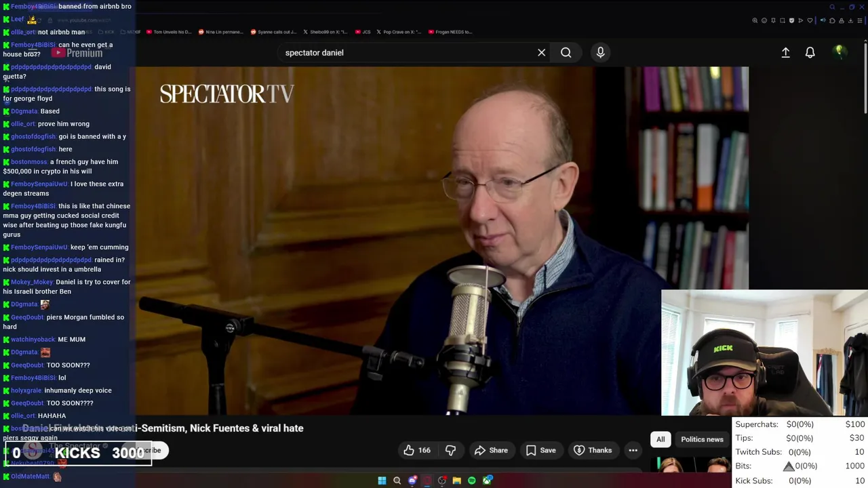
Task: Open File Explorer from the taskbar
Action: coord(457,481)
